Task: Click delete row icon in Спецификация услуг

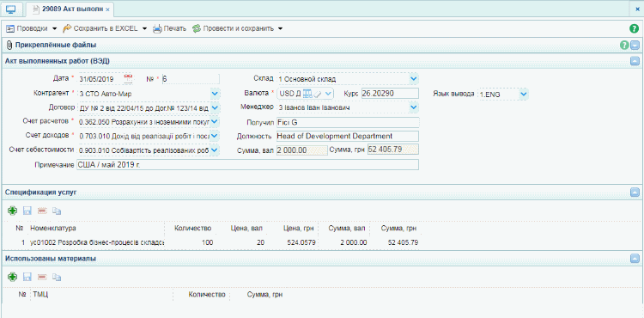Action: pyautogui.click(x=42, y=211)
